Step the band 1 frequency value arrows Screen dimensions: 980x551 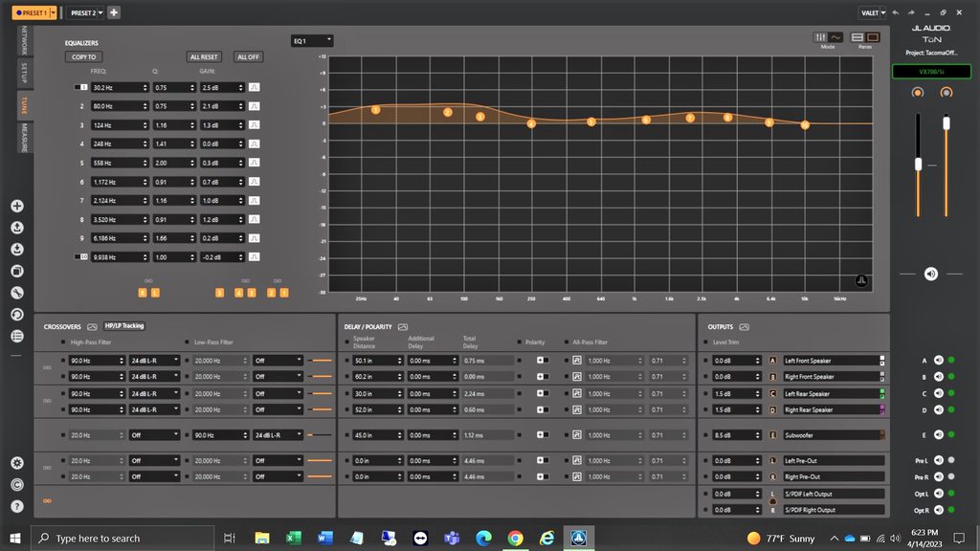coord(145,87)
